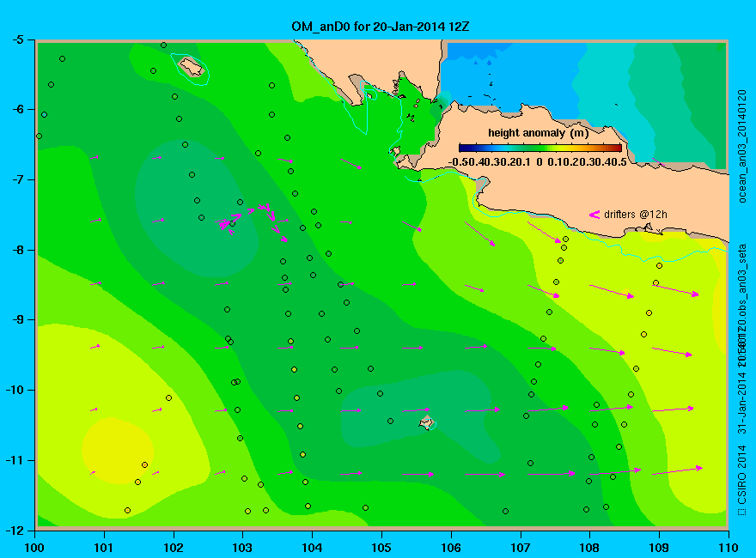The height and width of the screenshot is (558, 756).
Task: Click latitude label -5
Action: click(17, 39)
